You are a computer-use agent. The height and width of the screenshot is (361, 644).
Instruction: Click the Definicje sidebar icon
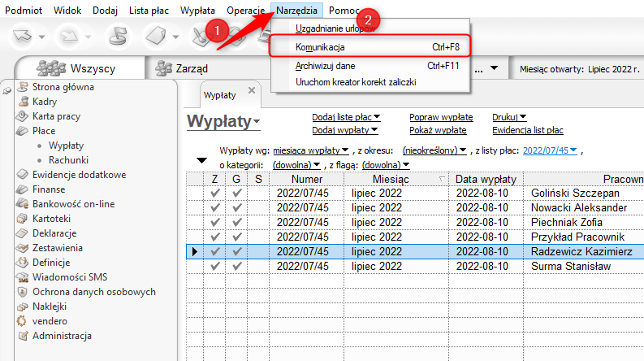(22, 263)
